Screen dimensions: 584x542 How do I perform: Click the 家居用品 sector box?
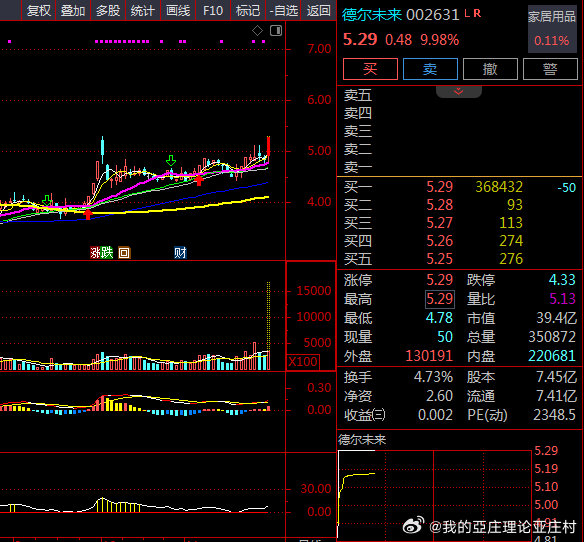(x=552, y=29)
